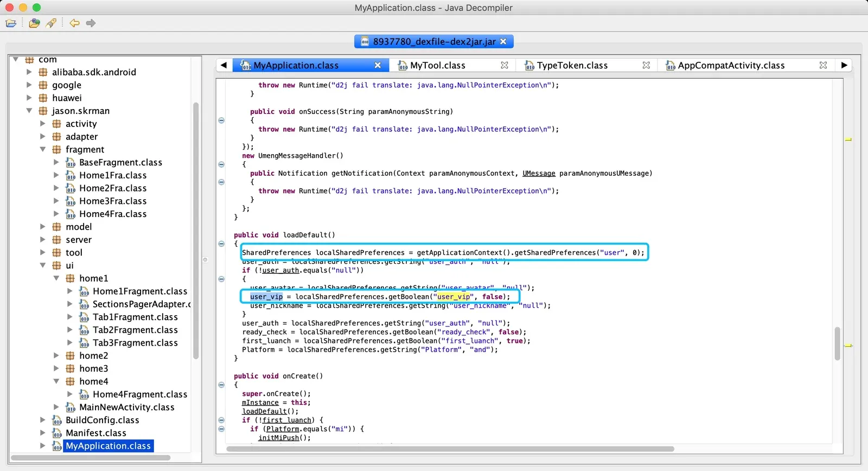The height and width of the screenshot is (471, 868).
Task: Follow the loadDefault link in onCreate
Action: click(264, 411)
